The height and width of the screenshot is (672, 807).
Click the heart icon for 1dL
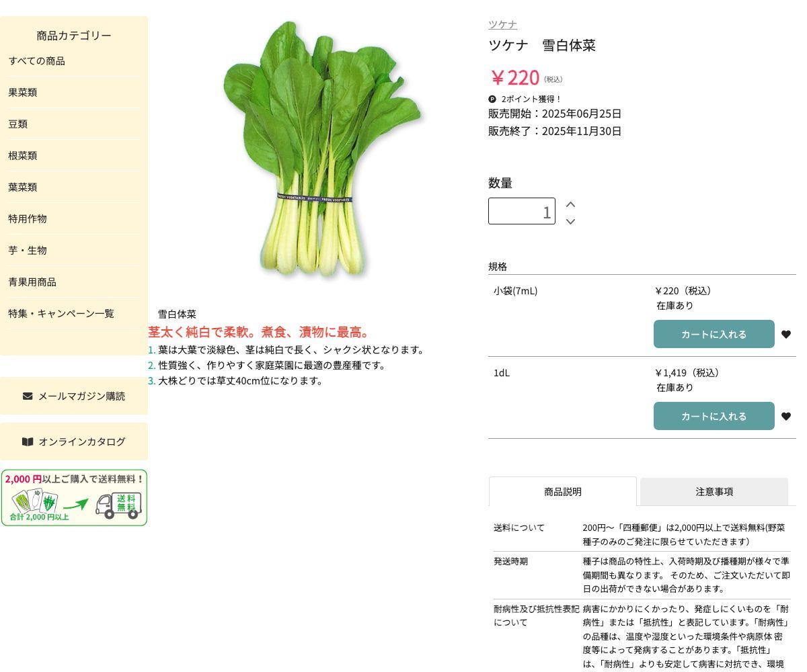[x=785, y=417]
